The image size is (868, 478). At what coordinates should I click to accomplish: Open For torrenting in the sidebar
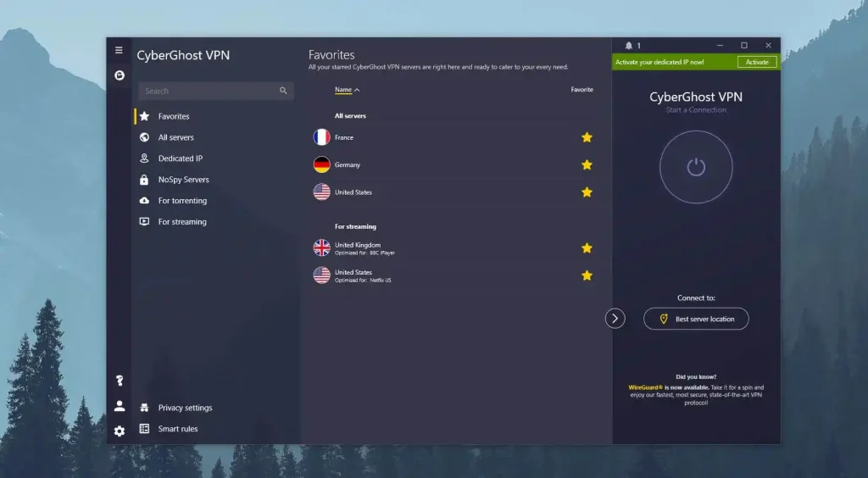[x=182, y=200]
